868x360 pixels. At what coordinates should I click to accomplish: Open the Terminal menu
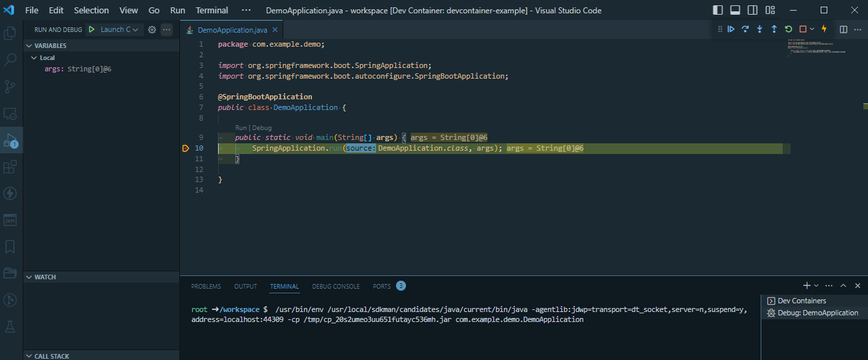212,10
